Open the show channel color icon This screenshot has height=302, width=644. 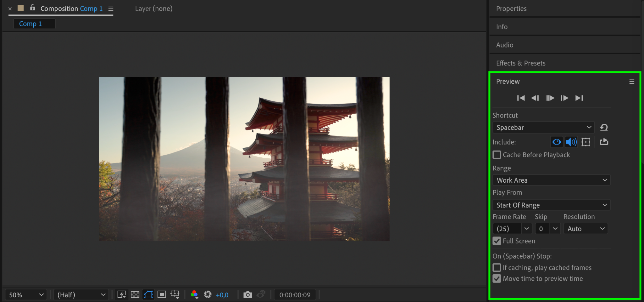[x=194, y=295]
